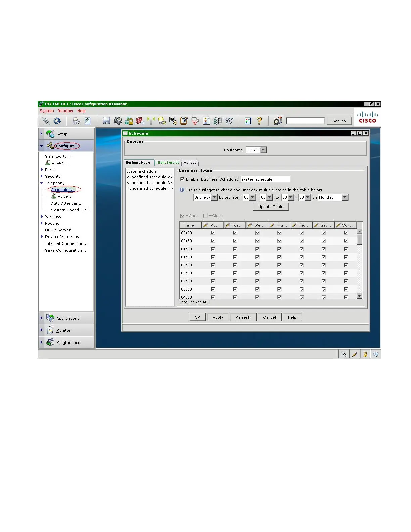The width and height of the screenshot is (411, 532).
Task: Click the VLANs tree item icon
Action: coord(48,163)
